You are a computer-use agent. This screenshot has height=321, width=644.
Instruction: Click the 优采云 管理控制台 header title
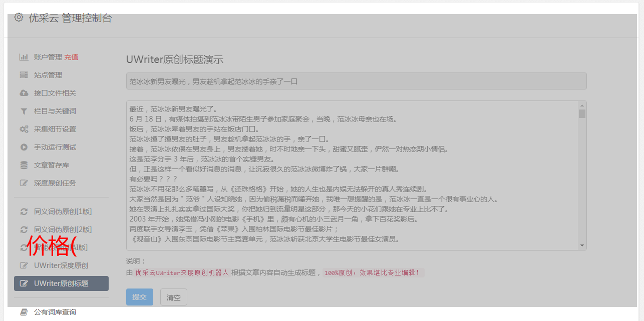point(70,18)
